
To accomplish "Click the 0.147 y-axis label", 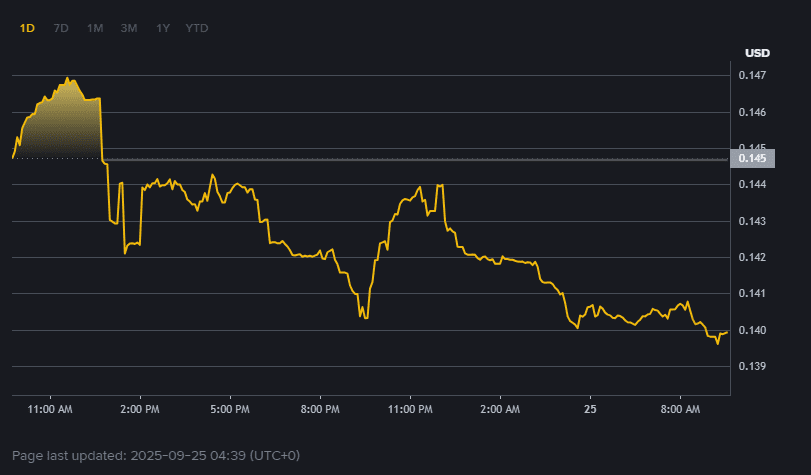I will pyautogui.click(x=752, y=76).
